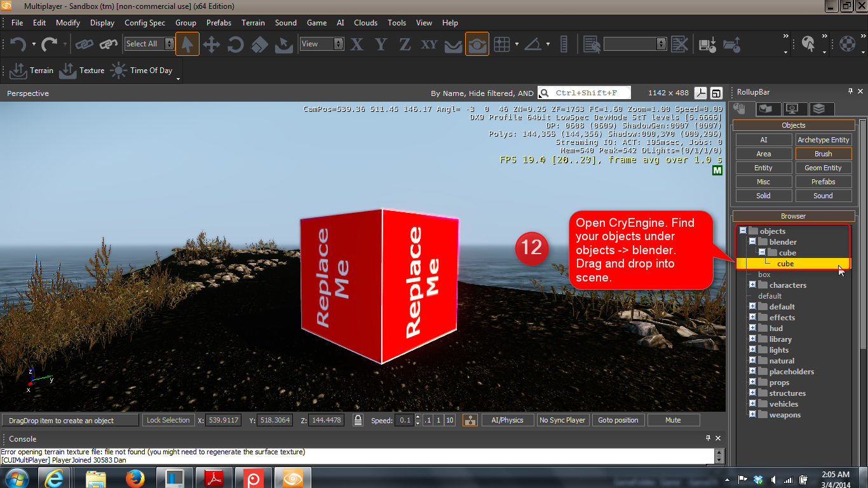
Task: Select the Brush object type button
Action: click(823, 154)
